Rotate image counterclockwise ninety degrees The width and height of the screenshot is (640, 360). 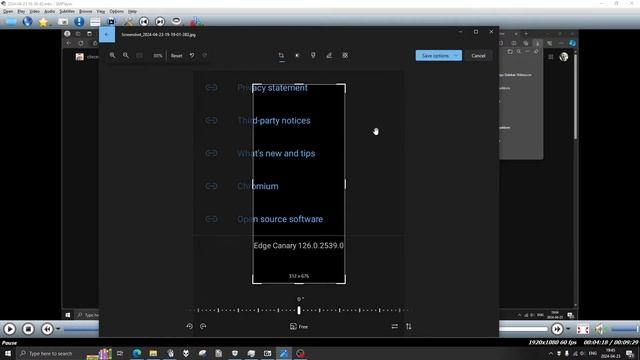pos(189,327)
